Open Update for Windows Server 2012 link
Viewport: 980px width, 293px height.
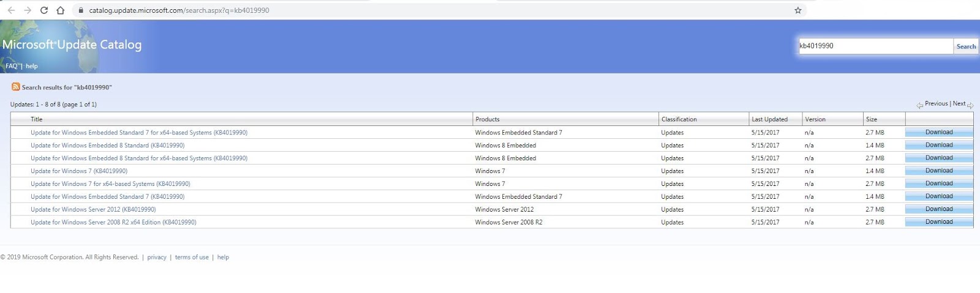coord(93,210)
